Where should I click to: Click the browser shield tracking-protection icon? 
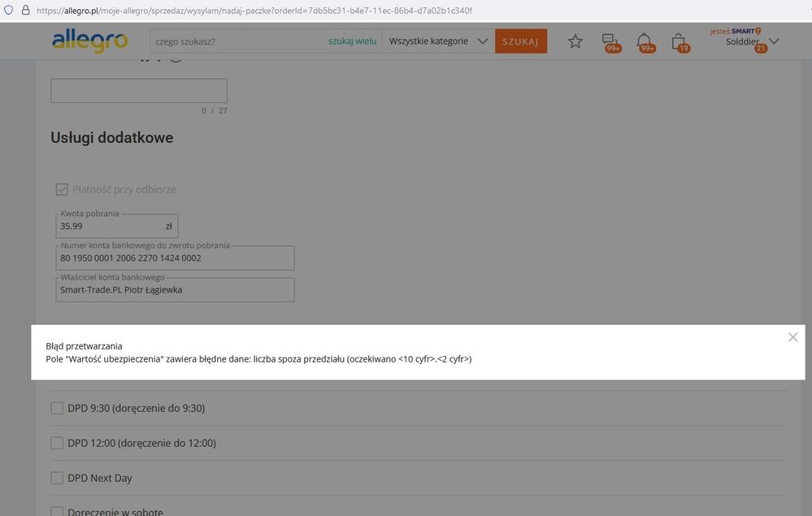9,11
